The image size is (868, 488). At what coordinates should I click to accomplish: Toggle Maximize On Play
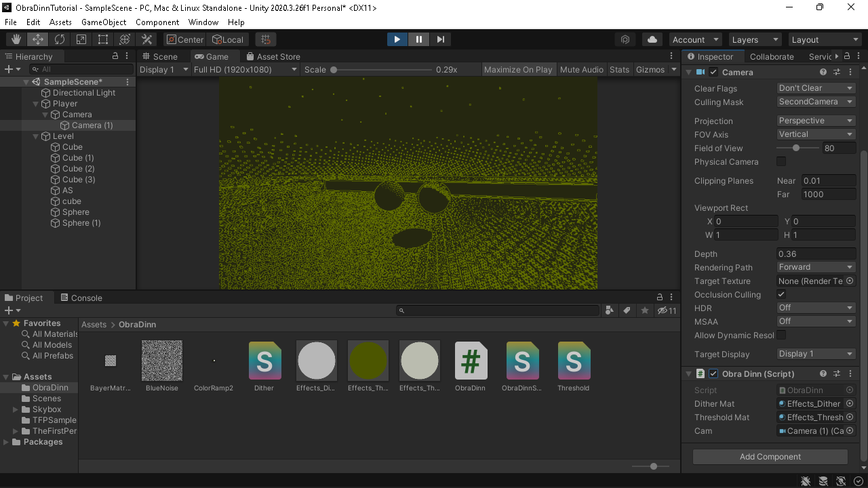(x=518, y=70)
